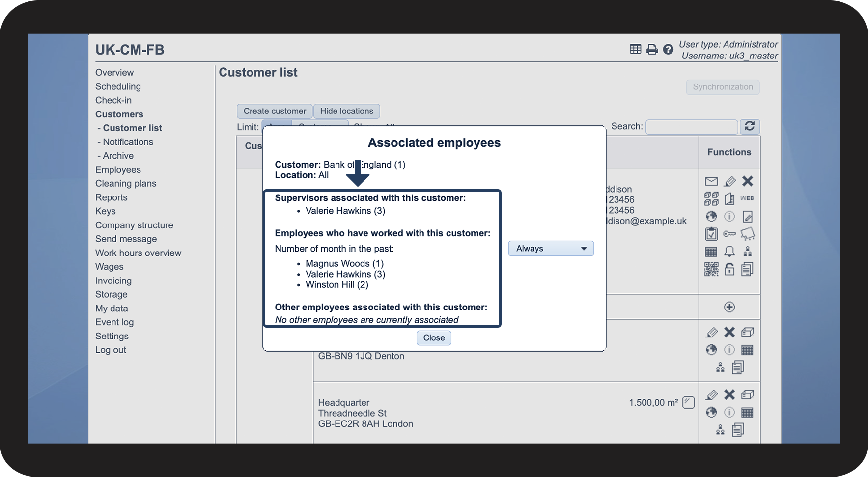Open Customers section in sidebar
The width and height of the screenshot is (868, 477).
click(119, 114)
